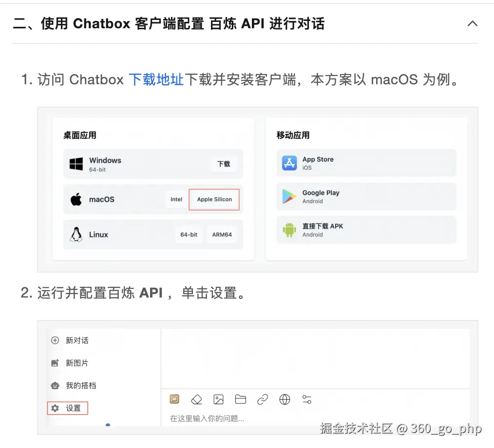Select the Linux 64-bit download
Viewport: 494px width, 448px height.
click(189, 235)
